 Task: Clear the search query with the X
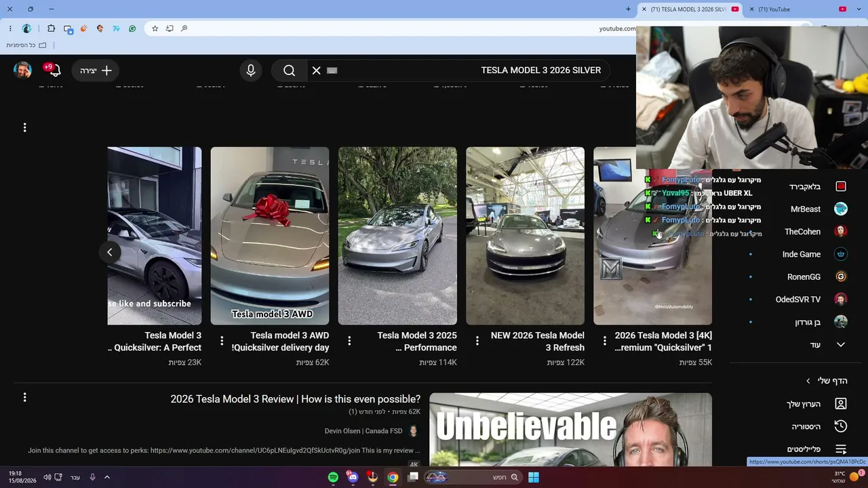point(316,70)
